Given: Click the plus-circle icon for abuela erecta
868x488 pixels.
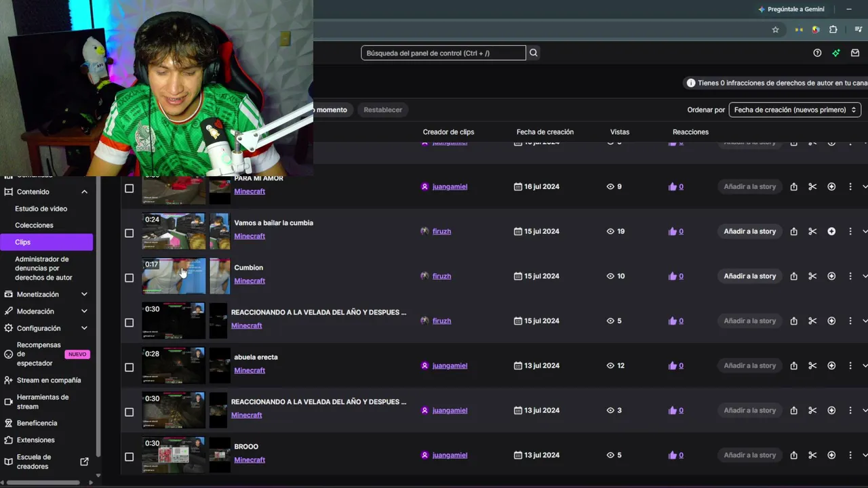Looking at the screenshot, I should (x=831, y=365).
